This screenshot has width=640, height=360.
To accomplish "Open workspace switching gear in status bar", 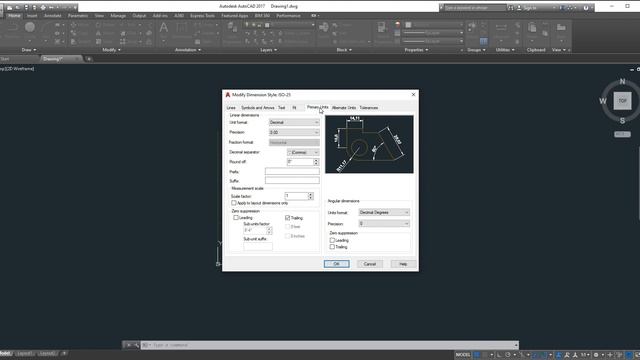I will 596,355.
